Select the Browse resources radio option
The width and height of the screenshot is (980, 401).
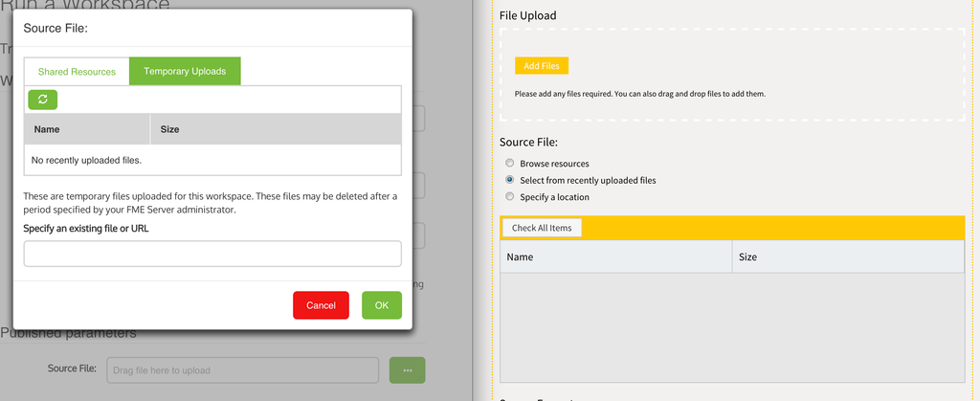pos(510,164)
